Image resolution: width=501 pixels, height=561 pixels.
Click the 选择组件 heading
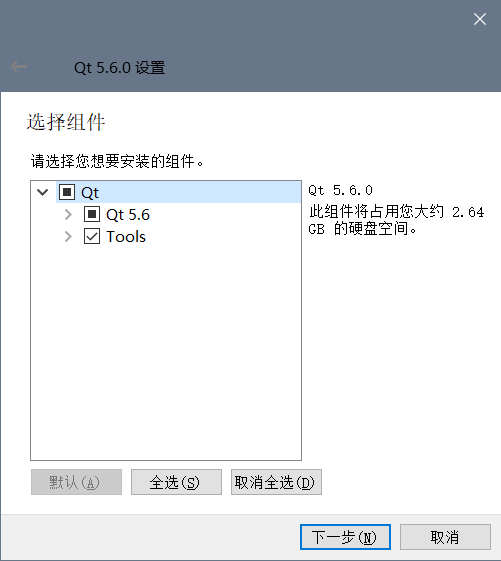66,122
